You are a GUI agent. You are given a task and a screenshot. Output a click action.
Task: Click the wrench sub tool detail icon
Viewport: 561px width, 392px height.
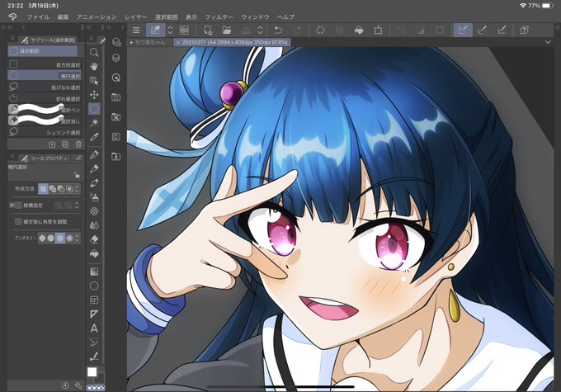tap(78, 385)
